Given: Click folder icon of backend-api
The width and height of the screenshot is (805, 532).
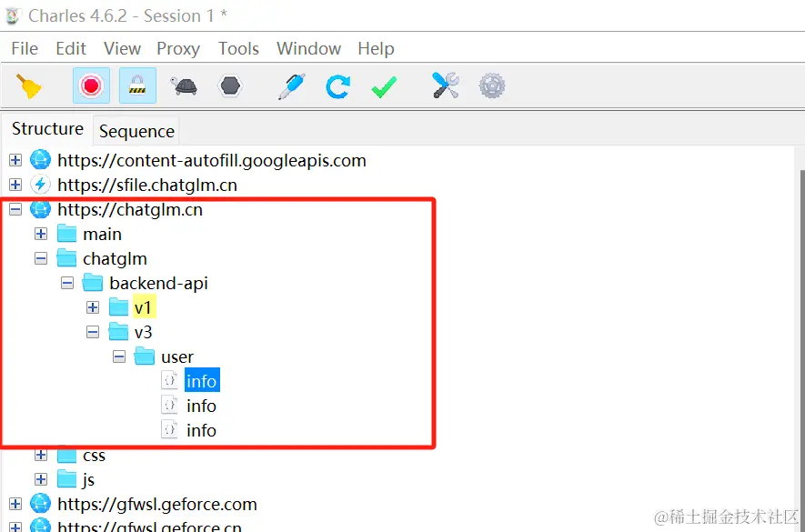Looking at the screenshot, I should (93, 283).
